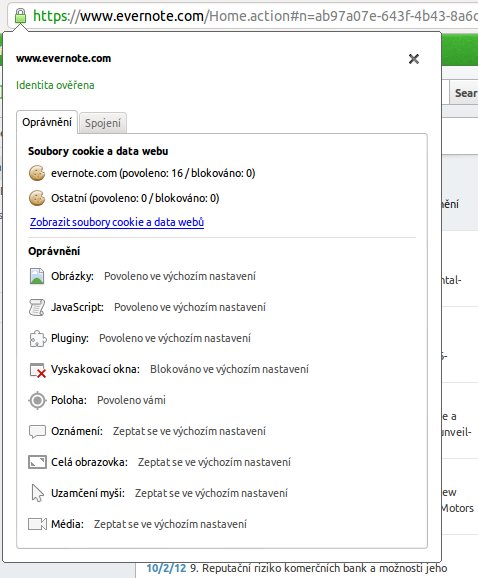The height and width of the screenshot is (578, 478).
Task: Open Celá obrazovka permission dropdown
Action: [214, 462]
